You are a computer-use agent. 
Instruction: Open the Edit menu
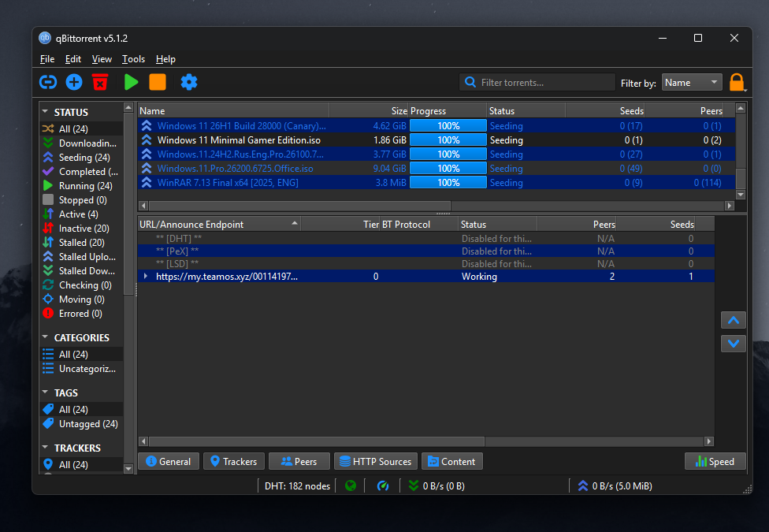[x=73, y=59]
